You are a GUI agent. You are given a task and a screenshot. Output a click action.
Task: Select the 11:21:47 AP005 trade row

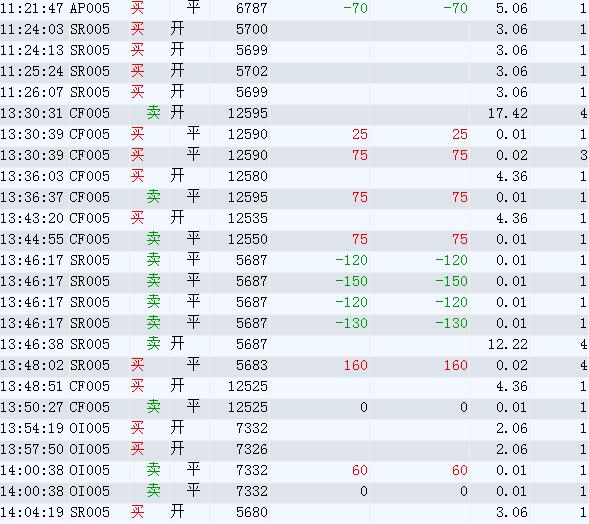294,8
